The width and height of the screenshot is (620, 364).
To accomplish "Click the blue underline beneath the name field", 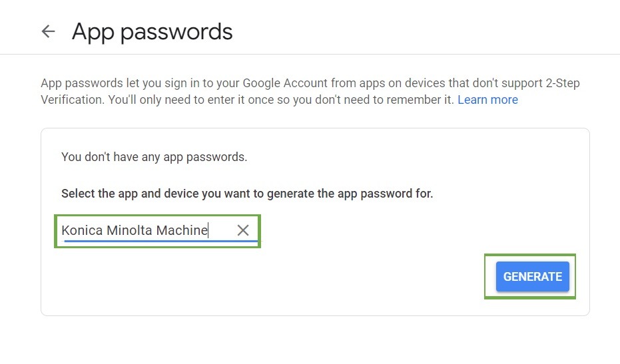I will coord(160,242).
